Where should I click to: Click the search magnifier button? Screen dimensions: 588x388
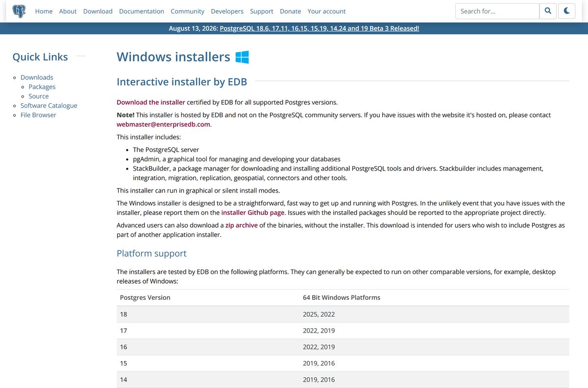click(548, 11)
